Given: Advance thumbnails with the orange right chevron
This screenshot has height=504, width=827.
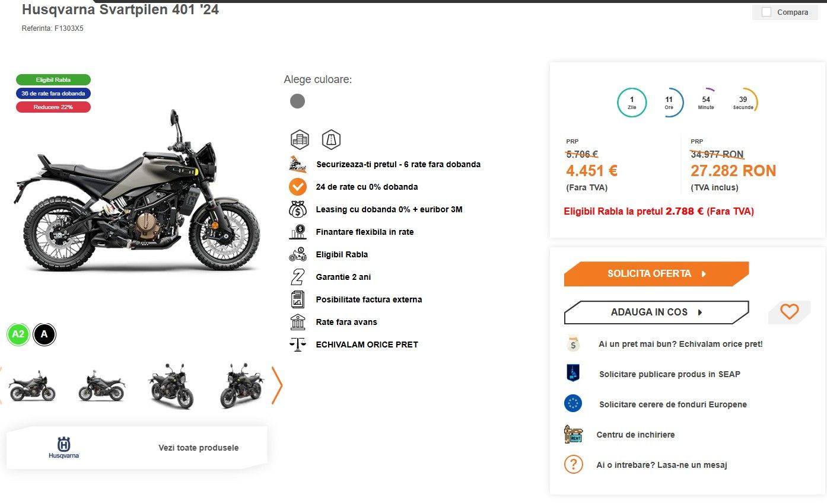Looking at the screenshot, I should (276, 385).
